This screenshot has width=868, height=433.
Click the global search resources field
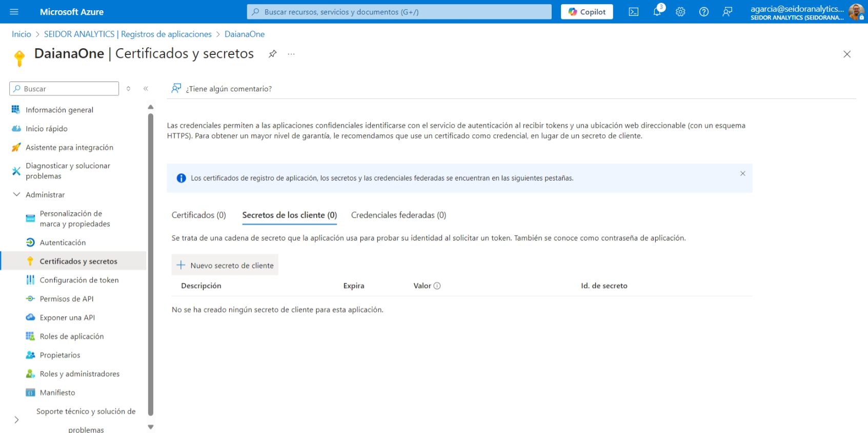(x=399, y=12)
